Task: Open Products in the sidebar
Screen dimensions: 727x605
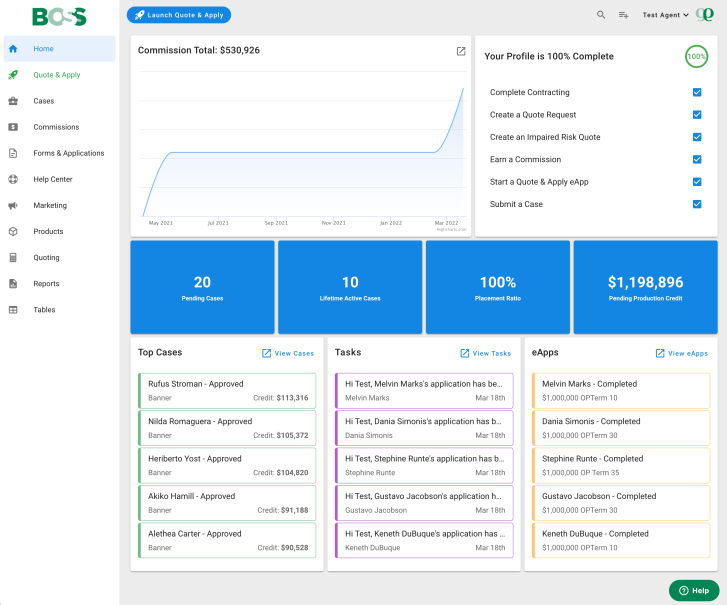Action: pyautogui.click(x=59, y=231)
